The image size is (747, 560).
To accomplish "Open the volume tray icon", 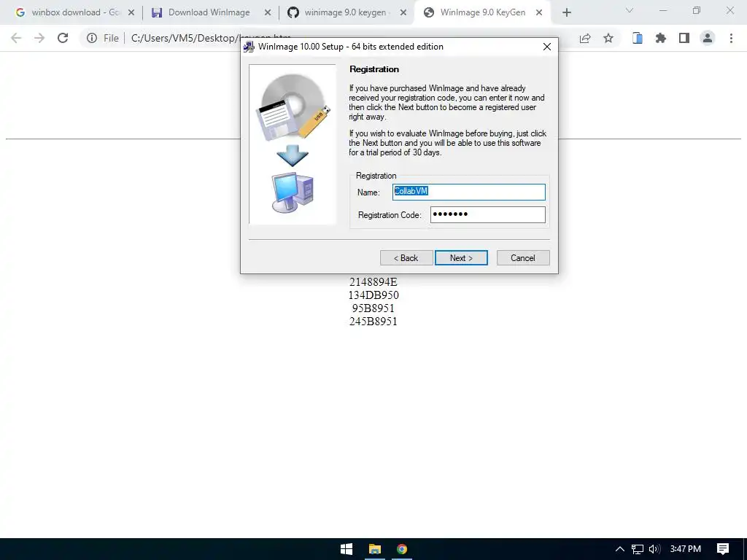I will (654, 549).
